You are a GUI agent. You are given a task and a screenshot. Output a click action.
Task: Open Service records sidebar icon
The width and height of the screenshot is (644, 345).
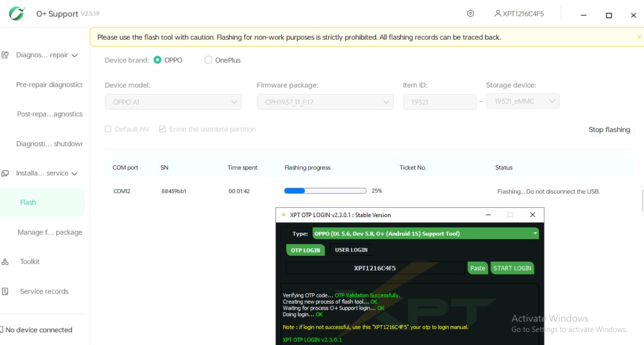pyautogui.click(x=5, y=292)
